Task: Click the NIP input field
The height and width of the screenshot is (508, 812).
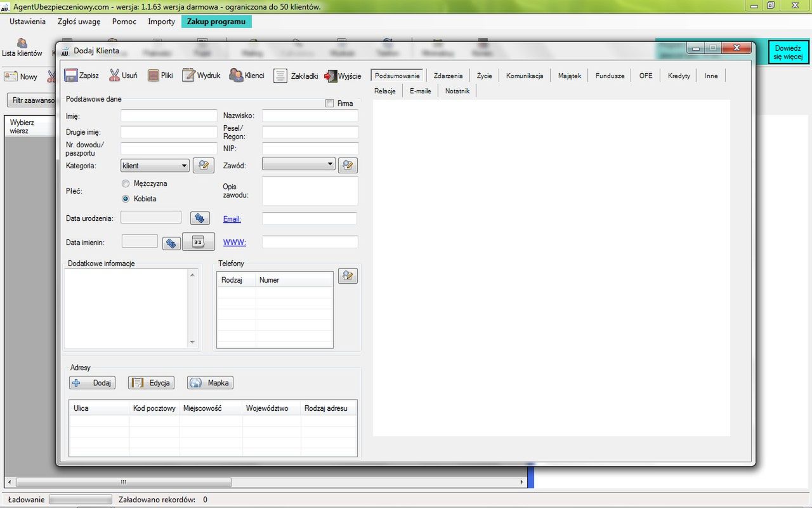Action: (310, 149)
